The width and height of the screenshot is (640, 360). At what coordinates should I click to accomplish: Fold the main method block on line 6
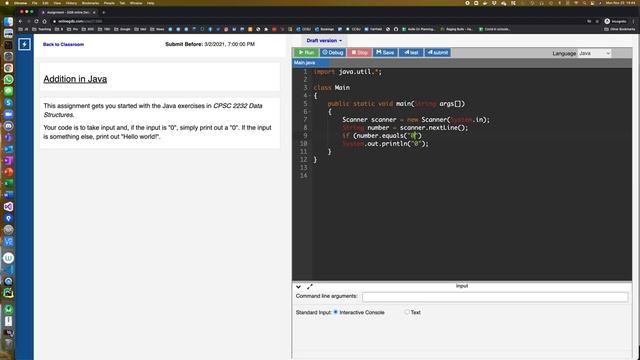pyautogui.click(x=310, y=112)
